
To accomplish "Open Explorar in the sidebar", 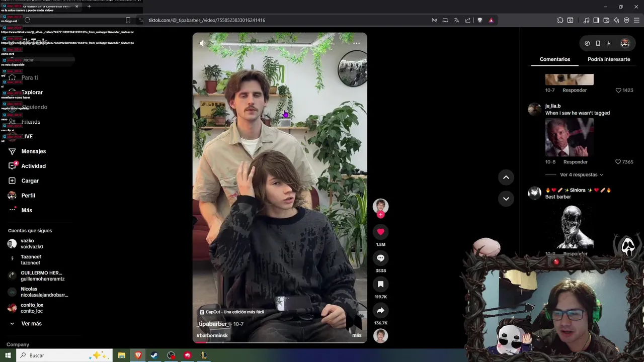I will tap(32, 93).
